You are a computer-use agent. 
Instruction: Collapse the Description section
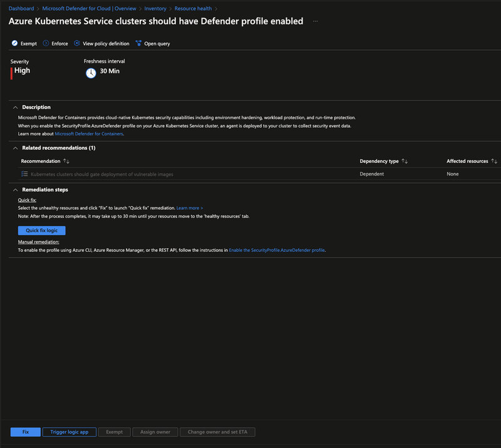[15, 107]
